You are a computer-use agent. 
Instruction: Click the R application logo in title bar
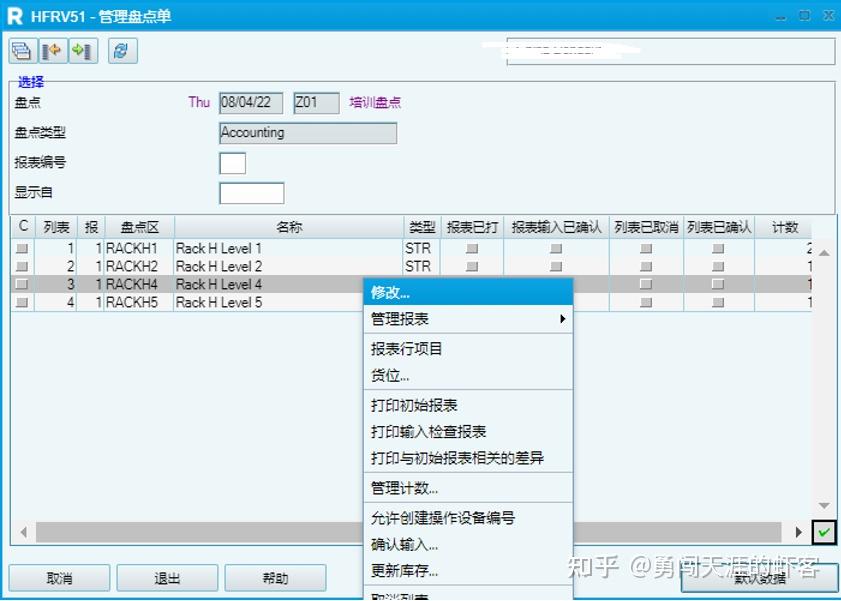pos(13,15)
